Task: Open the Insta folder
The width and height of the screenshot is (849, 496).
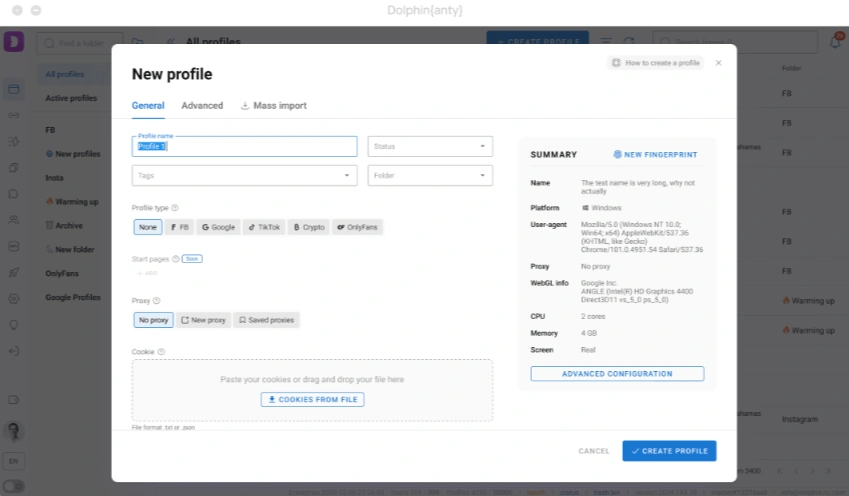Action: point(54,178)
